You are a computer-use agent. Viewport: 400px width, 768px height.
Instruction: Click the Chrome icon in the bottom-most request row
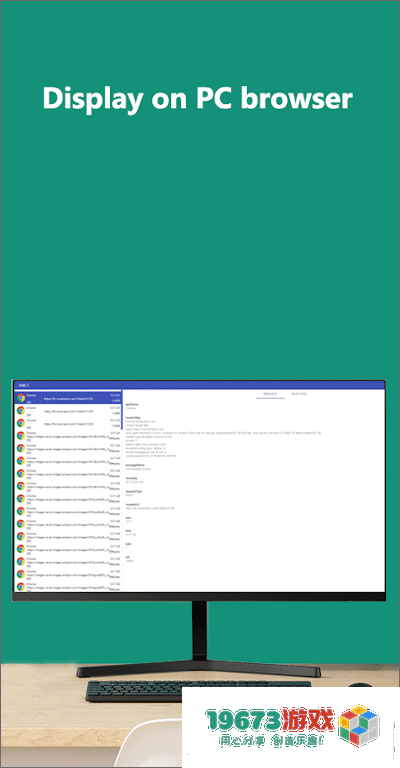tap(21, 586)
